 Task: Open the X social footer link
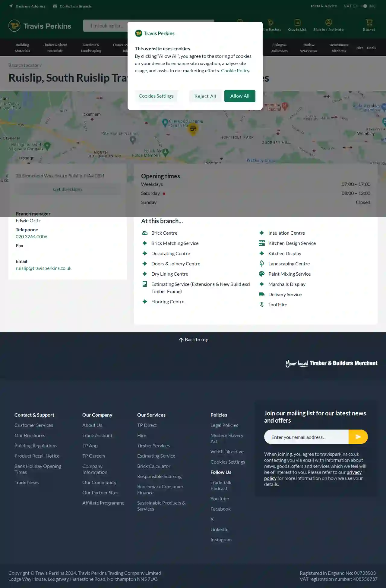212,519
